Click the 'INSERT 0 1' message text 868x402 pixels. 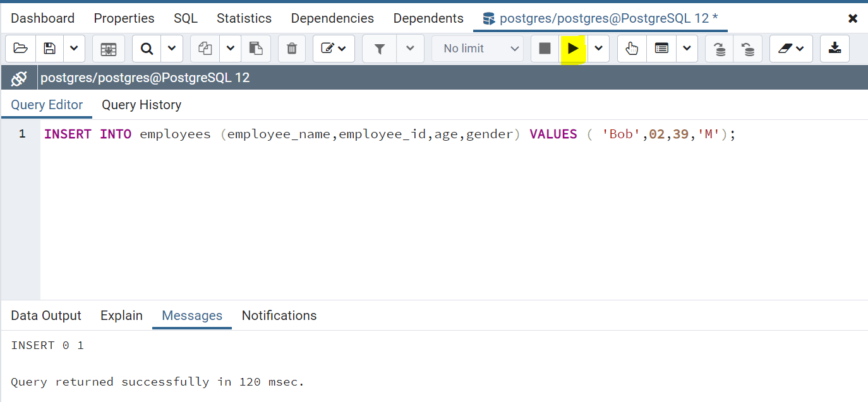(x=47, y=345)
